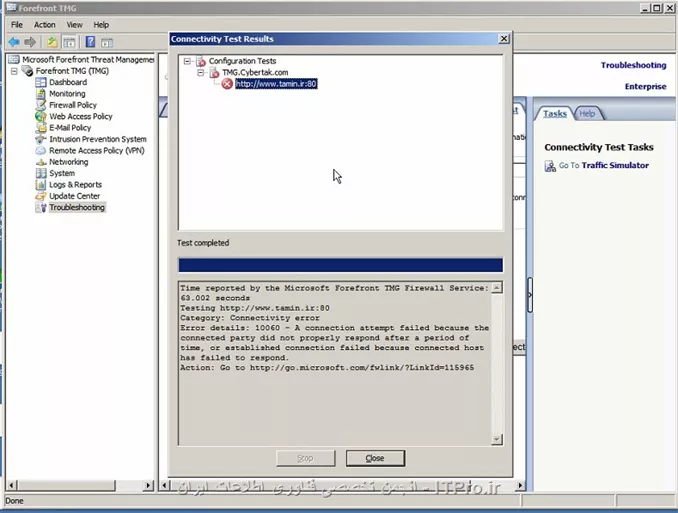The height and width of the screenshot is (513, 678).
Task: Open the File menu
Action: coord(17,25)
